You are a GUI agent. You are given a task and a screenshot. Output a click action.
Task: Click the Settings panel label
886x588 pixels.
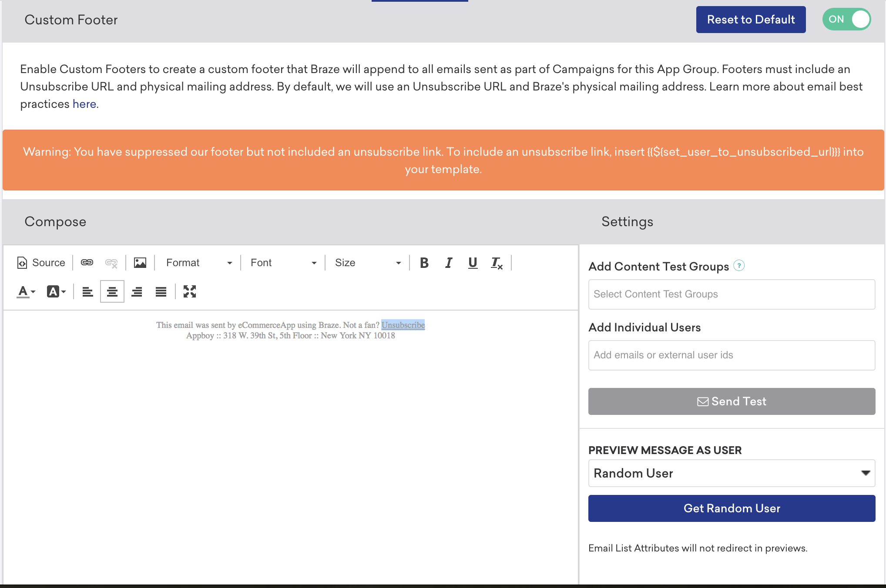click(x=628, y=221)
